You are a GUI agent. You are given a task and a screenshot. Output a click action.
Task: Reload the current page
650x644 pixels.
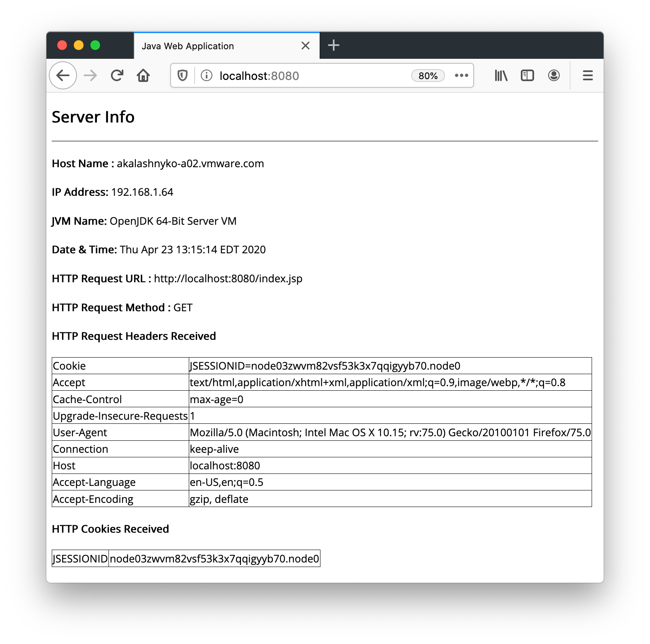coord(117,75)
